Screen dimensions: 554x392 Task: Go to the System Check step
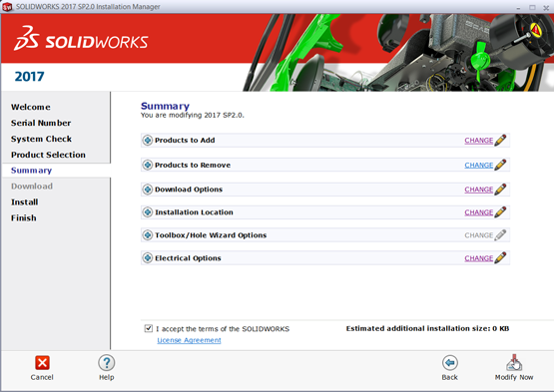(41, 139)
